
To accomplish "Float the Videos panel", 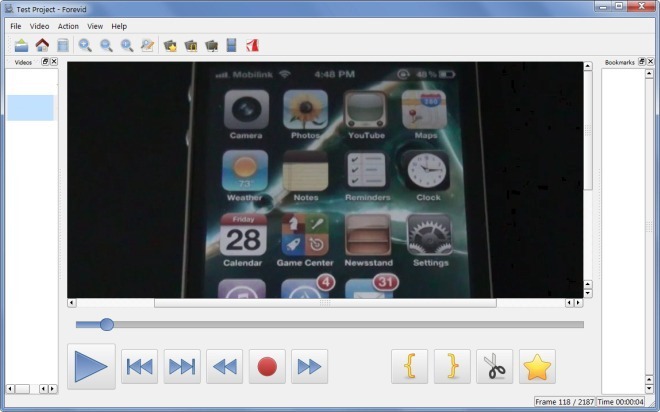I will 45,61.
